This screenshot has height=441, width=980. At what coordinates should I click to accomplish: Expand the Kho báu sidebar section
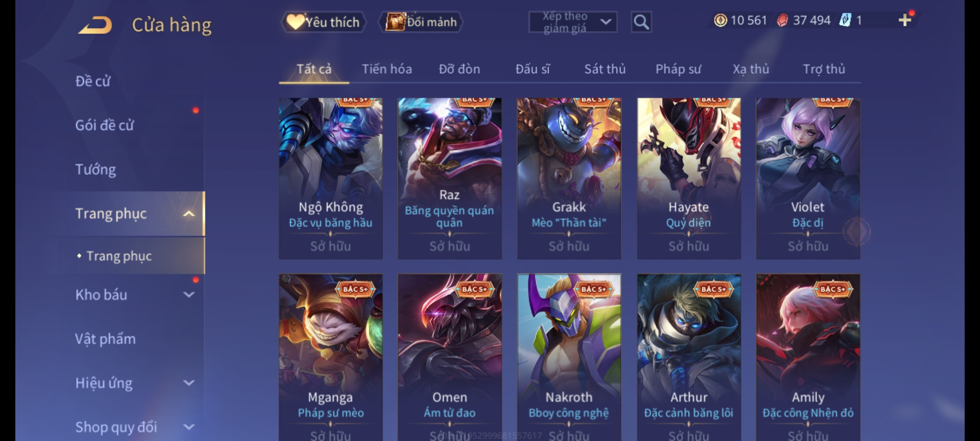[189, 294]
